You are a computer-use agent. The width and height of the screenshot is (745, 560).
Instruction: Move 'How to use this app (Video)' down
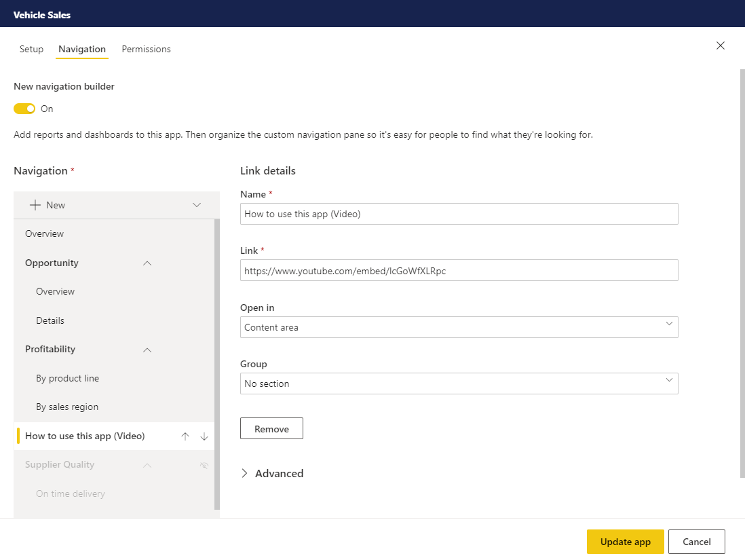coord(204,436)
